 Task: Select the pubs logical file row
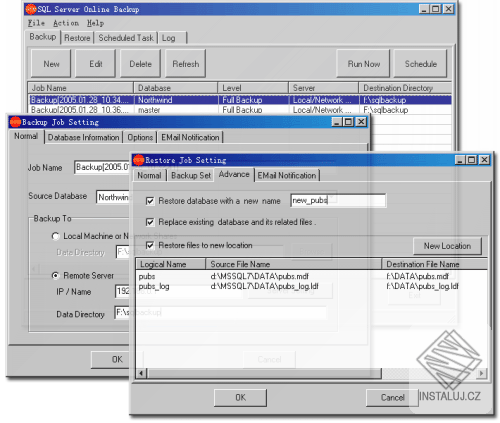tap(312, 276)
